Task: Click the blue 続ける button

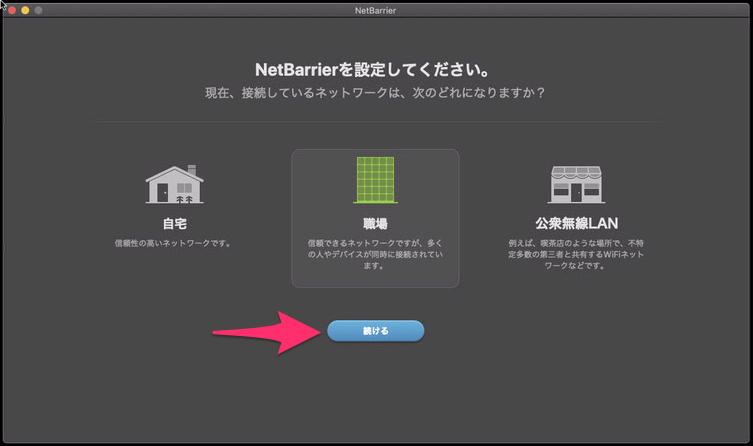Action: (376, 331)
